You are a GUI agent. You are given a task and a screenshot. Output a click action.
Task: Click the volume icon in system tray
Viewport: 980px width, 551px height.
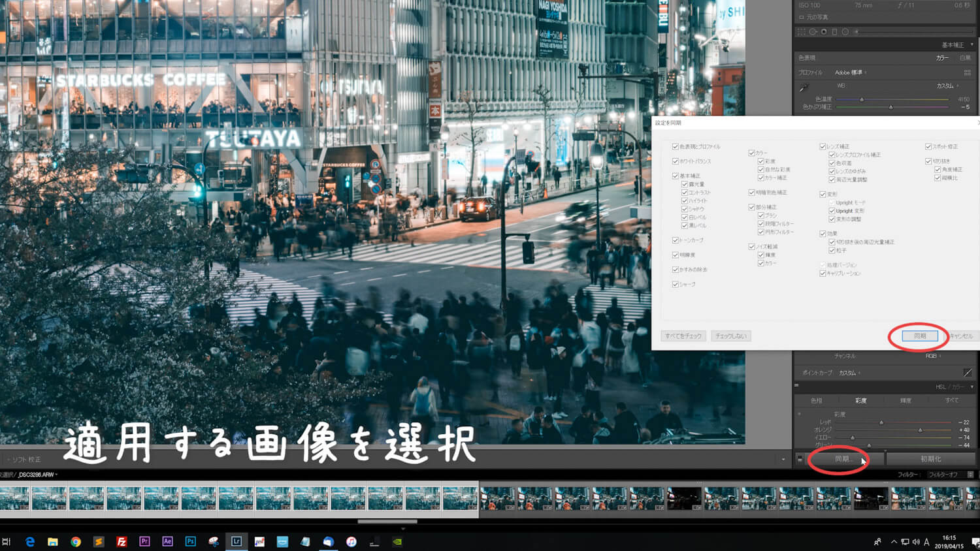click(915, 542)
